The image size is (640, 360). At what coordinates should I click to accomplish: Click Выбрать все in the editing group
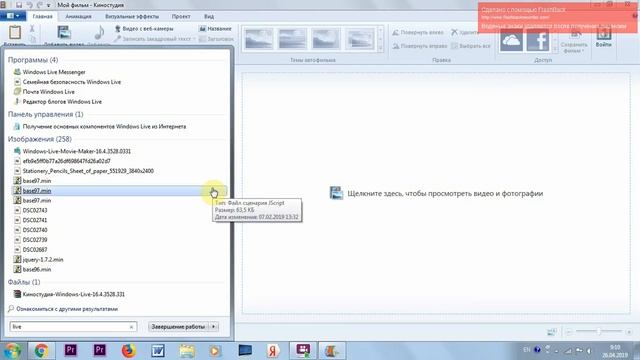[471, 46]
